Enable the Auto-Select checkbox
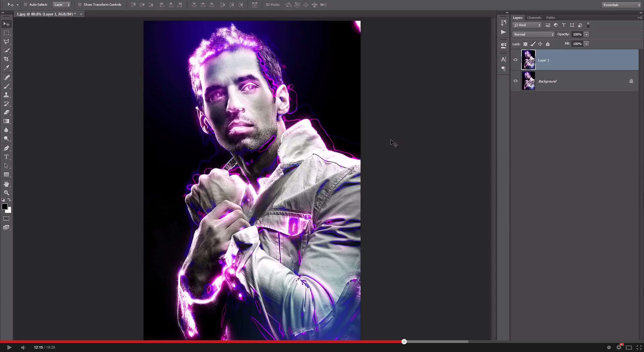This screenshot has width=644, height=352. pos(25,5)
